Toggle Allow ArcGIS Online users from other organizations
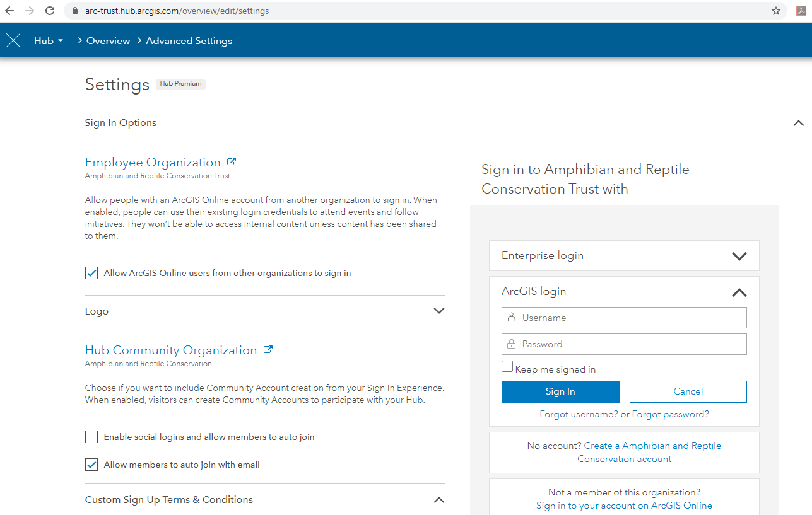812x515 pixels. 91,273
